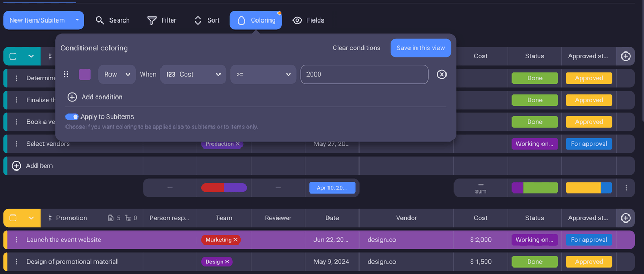Open Fields via the eye icon
Screen dimensions: 644x274
[297, 20]
